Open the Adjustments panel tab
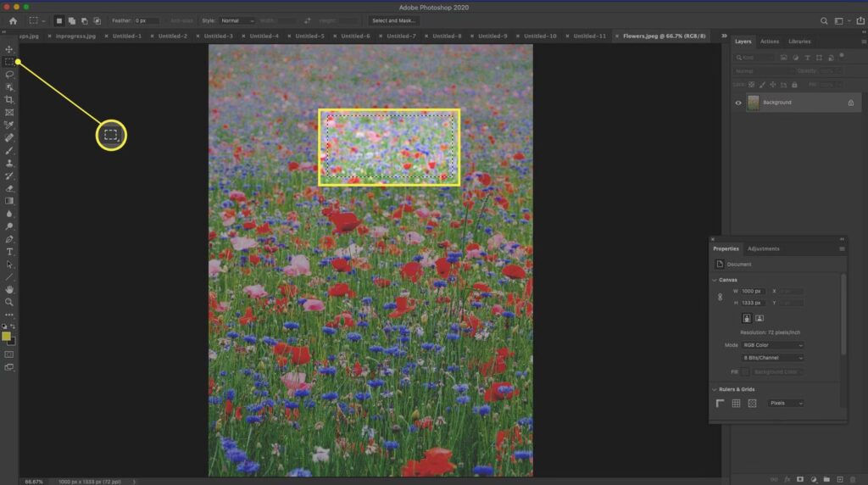The height and width of the screenshot is (485, 868). tap(763, 248)
